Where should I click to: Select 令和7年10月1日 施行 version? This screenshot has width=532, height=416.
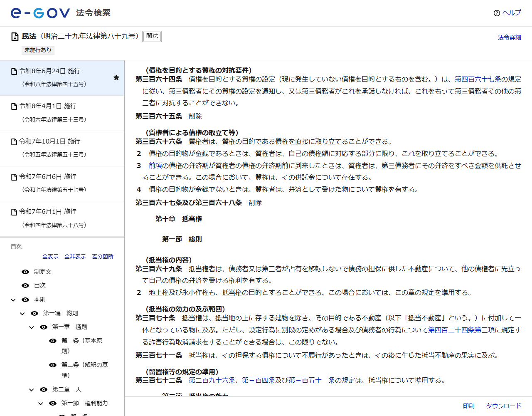(x=62, y=149)
